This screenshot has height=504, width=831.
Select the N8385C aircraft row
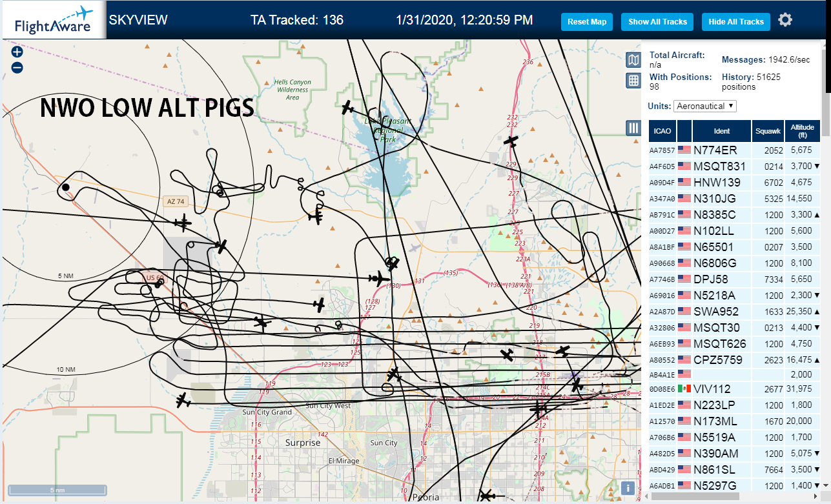(x=735, y=215)
